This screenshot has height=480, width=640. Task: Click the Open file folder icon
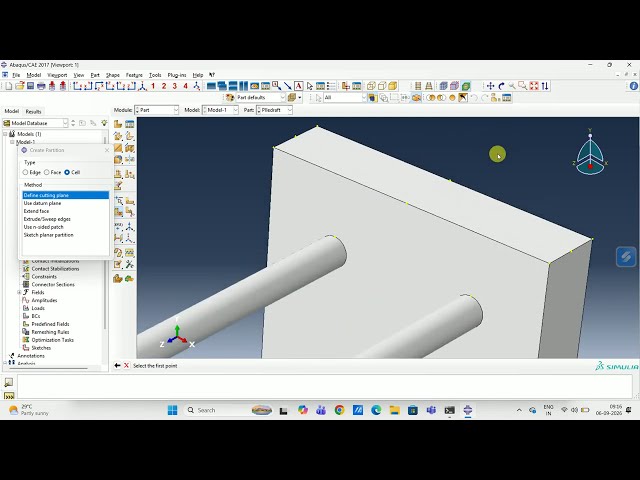coord(19,86)
